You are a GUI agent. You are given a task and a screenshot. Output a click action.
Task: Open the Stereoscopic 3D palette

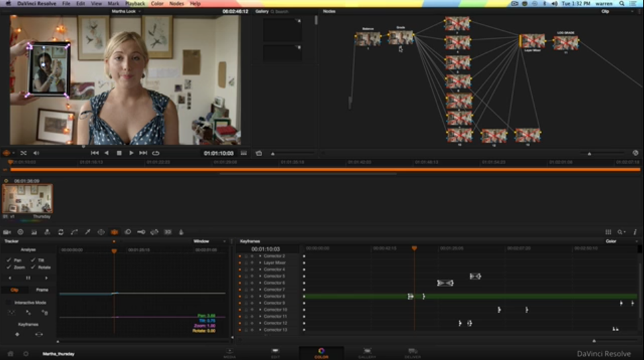tap(168, 233)
